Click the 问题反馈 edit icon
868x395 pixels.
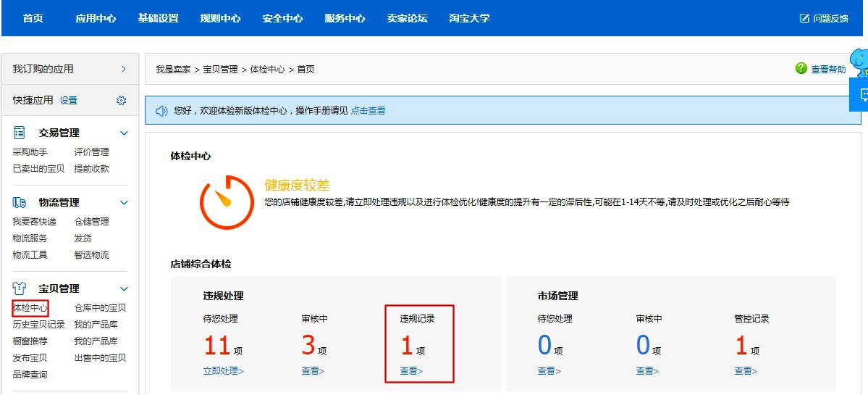click(x=804, y=18)
